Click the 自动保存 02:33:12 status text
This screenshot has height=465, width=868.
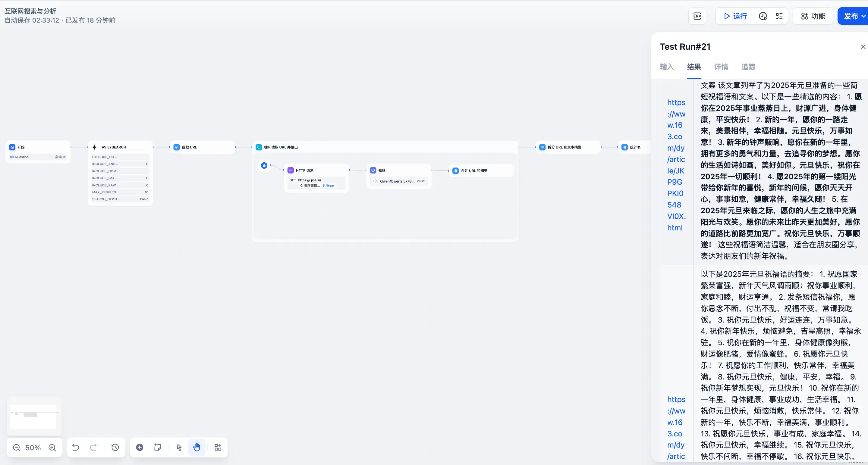click(x=32, y=20)
